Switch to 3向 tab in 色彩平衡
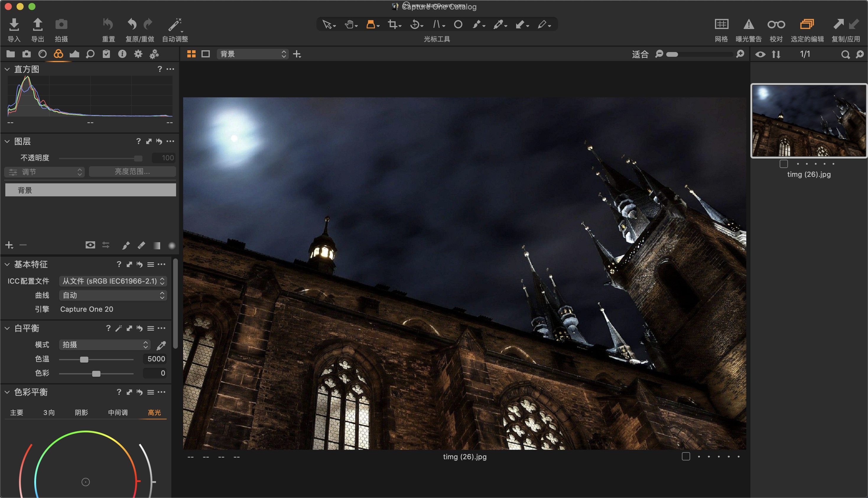The width and height of the screenshot is (868, 498). [49, 413]
